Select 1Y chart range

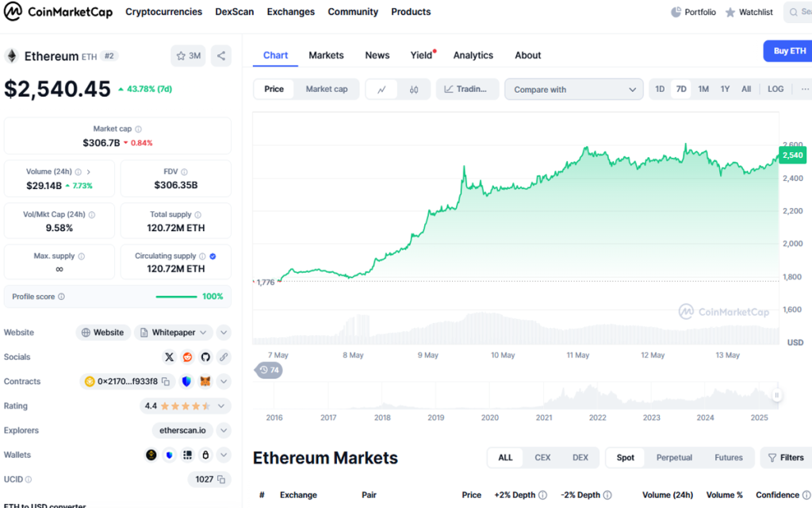point(725,89)
